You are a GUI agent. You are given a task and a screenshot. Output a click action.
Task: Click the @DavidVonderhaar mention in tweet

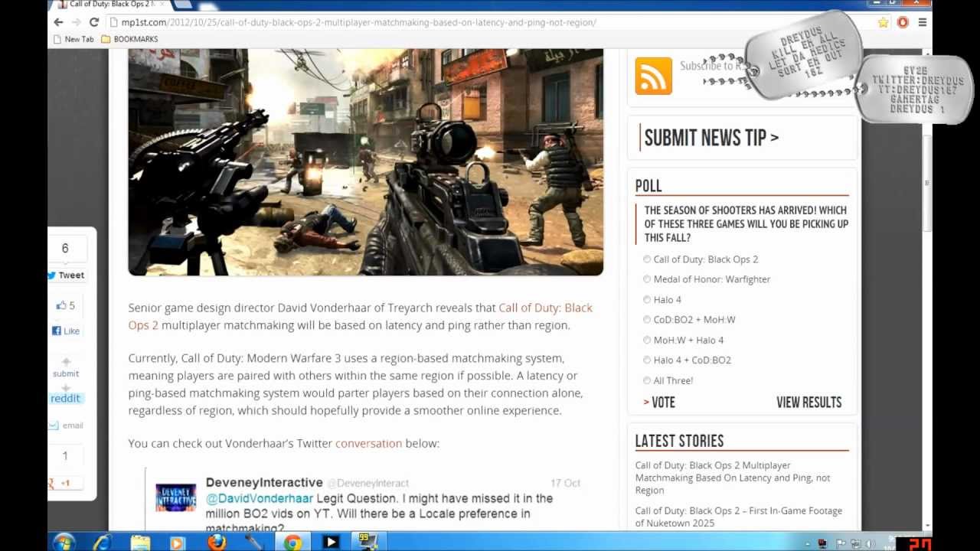pos(260,498)
